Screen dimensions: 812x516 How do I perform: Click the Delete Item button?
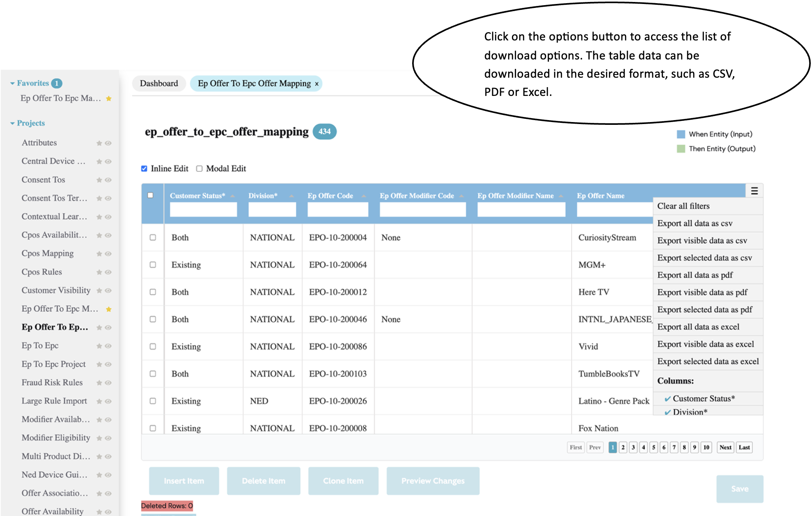pyautogui.click(x=264, y=481)
